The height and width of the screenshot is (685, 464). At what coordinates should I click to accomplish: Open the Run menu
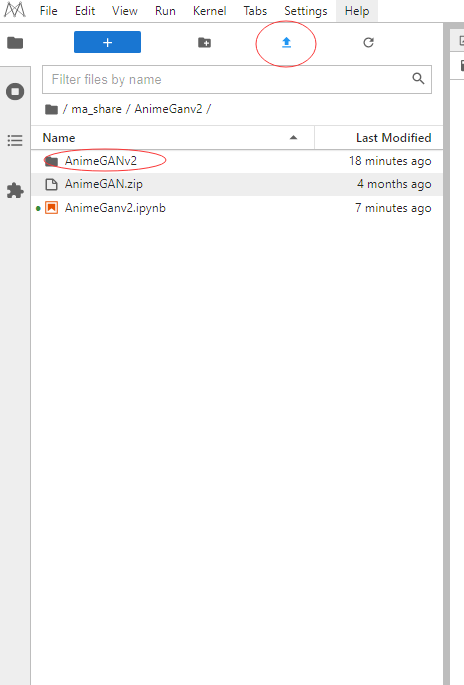[x=165, y=11]
